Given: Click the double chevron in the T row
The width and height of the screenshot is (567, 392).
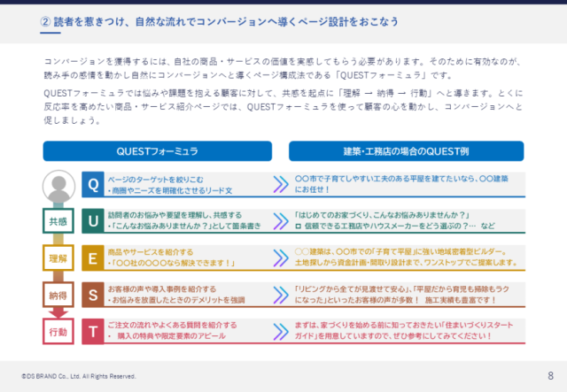Looking at the screenshot, I should pyautogui.click(x=281, y=332).
